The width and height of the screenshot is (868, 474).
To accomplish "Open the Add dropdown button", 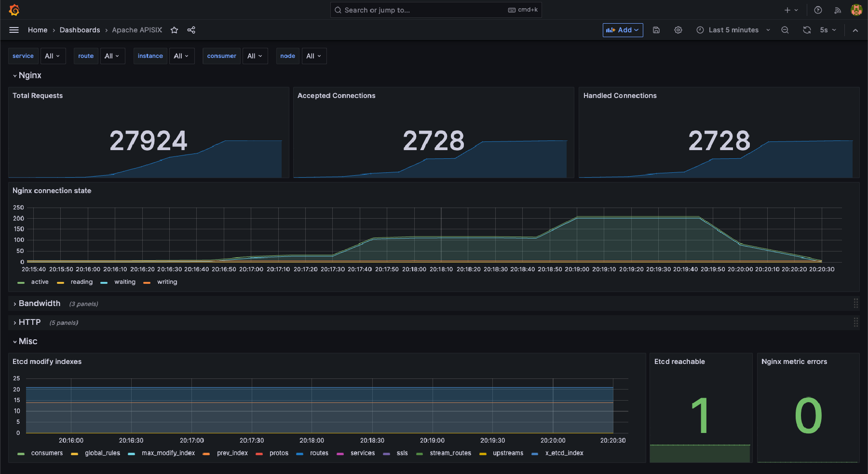I will tap(623, 30).
